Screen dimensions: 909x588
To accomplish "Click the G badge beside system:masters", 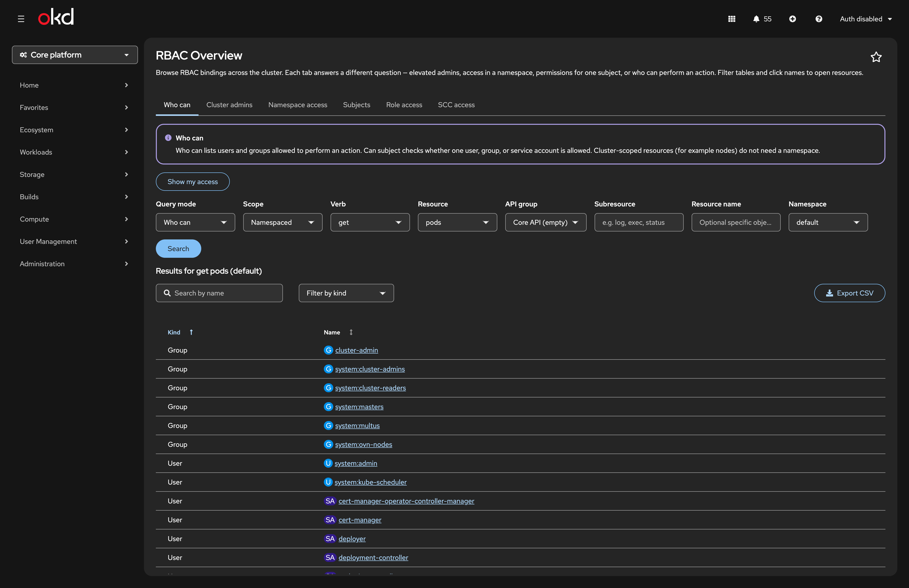I will (x=329, y=407).
